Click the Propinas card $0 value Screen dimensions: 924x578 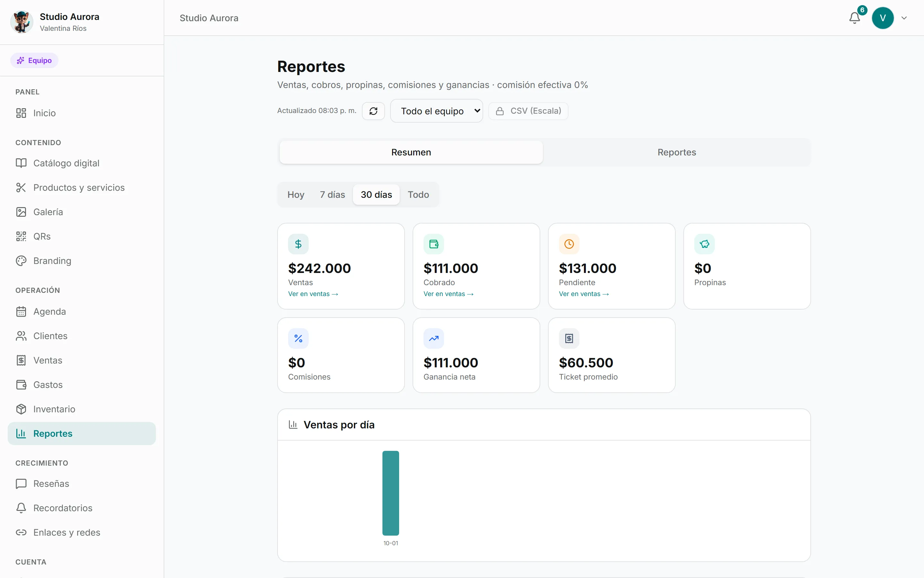pos(703,268)
